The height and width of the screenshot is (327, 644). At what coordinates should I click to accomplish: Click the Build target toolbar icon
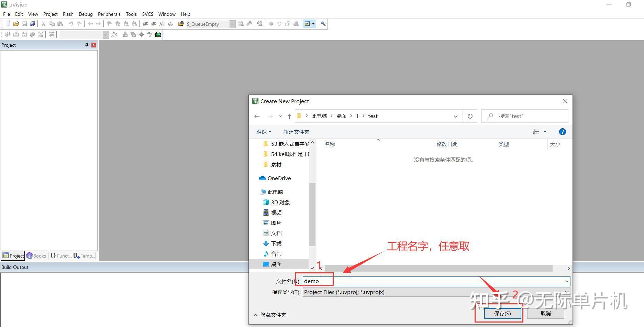point(16,34)
